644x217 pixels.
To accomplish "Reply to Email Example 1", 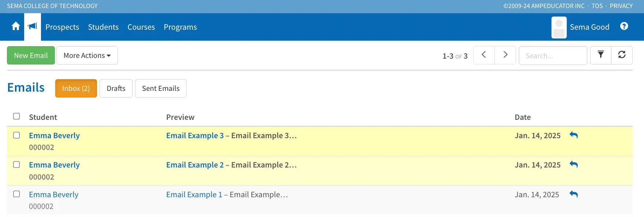I will pyautogui.click(x=574, y=194).
